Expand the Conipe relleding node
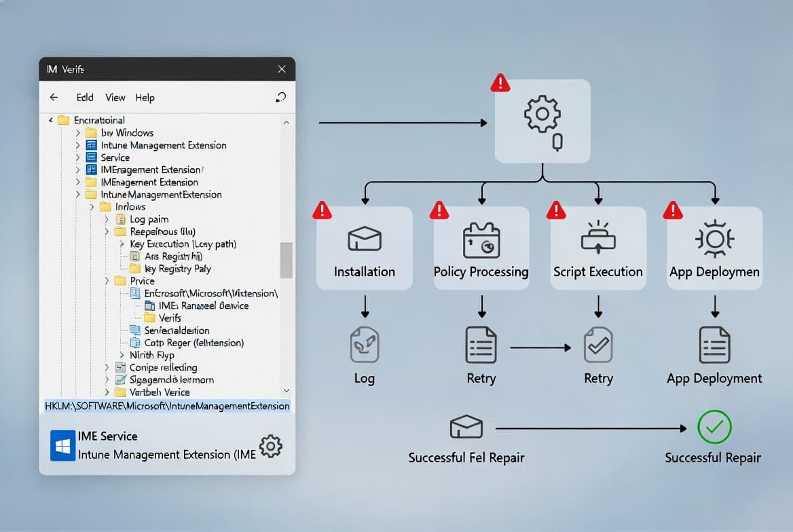The width and height of the screenshot is (793, 532). point(106,368)
